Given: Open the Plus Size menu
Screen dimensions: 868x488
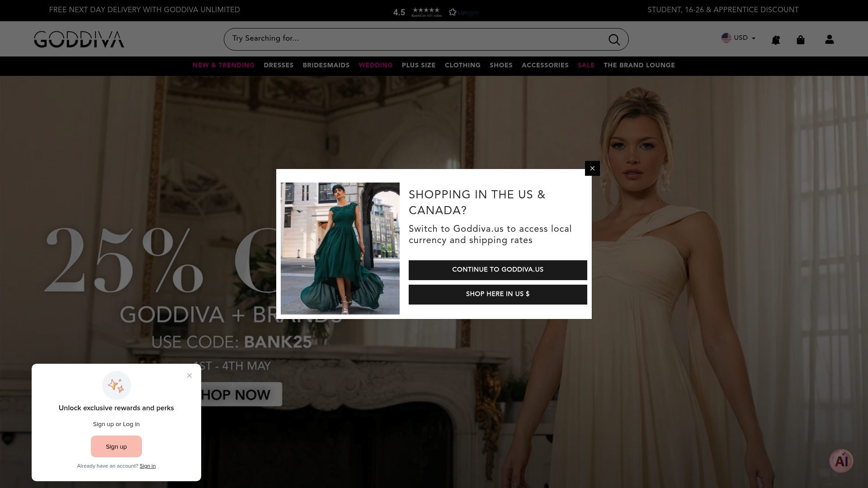Looking at the screenshot, I should point(419,66).
